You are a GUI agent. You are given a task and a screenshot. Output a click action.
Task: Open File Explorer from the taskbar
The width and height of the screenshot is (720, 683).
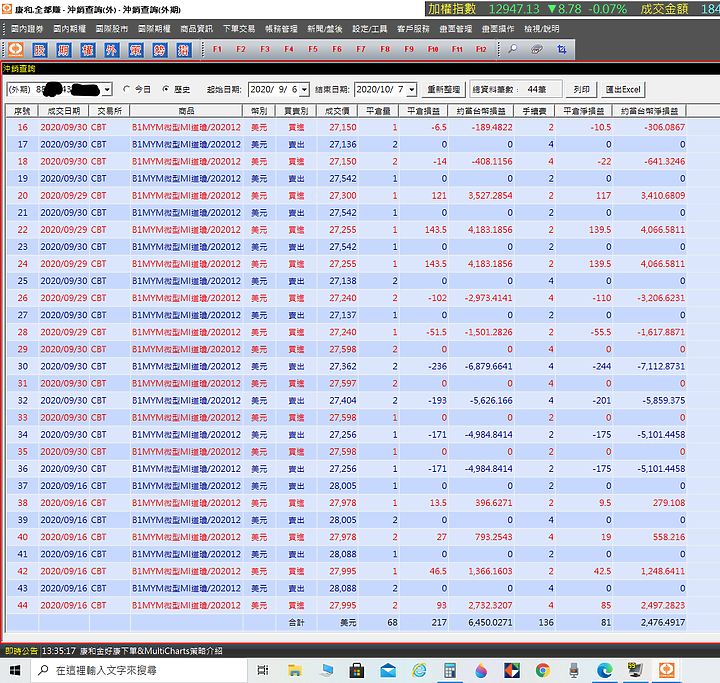tap(294, 671)
